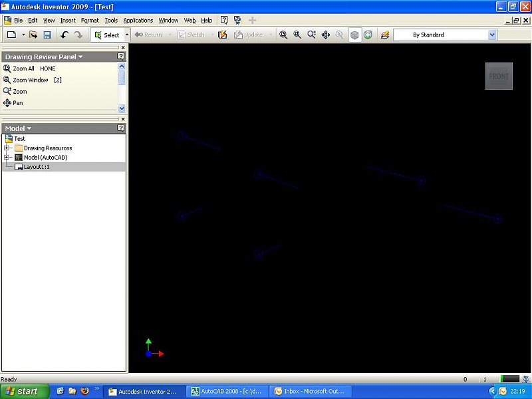Click the icon between Sketch and Update

(222, 35)
